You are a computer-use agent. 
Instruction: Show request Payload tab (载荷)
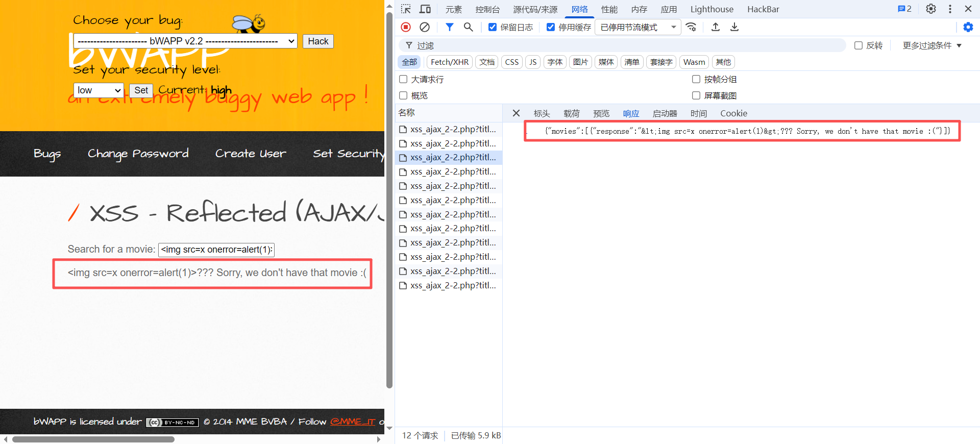[572, 113]
